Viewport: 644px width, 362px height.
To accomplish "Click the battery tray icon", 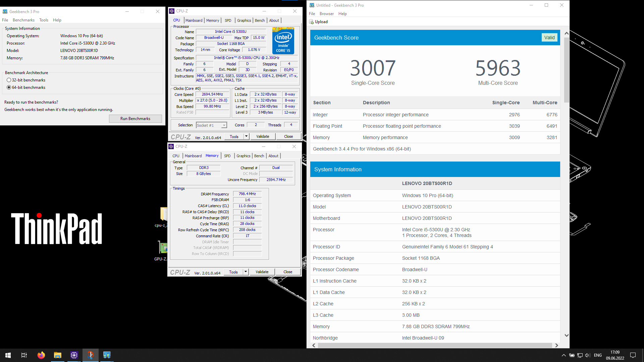I will tap(572, 355).
